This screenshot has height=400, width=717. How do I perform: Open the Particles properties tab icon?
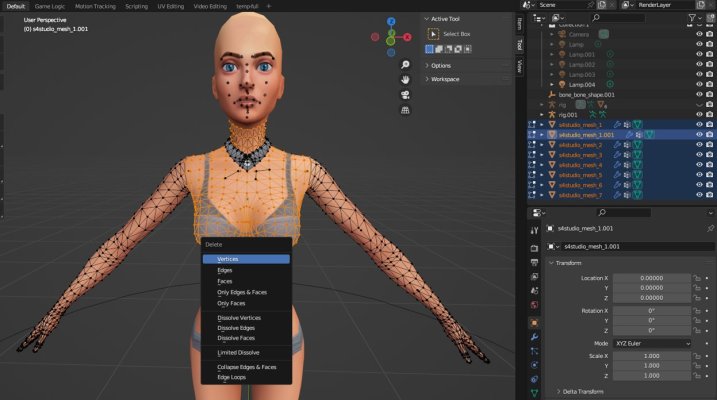pyautogui.click(x=534, y=351)
